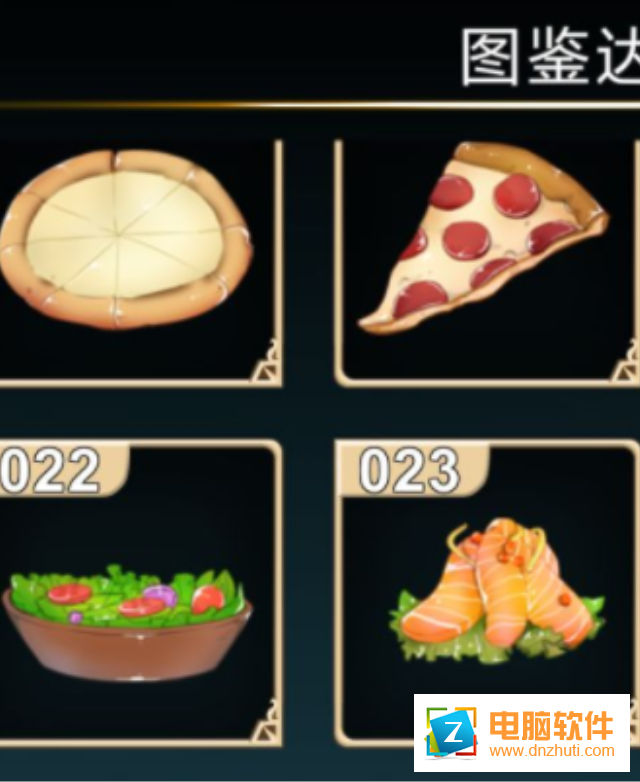Select the 023 number tag

coord(409,470)
